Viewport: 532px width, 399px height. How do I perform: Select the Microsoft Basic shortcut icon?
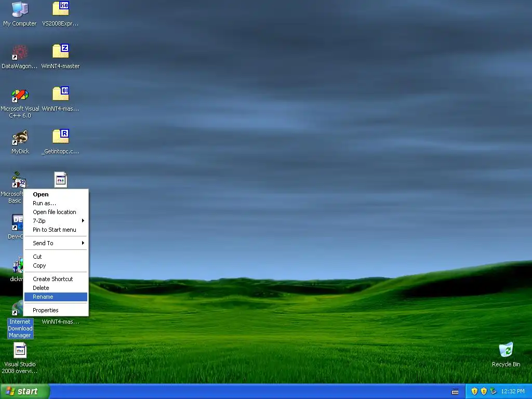[x=18, y=180]
